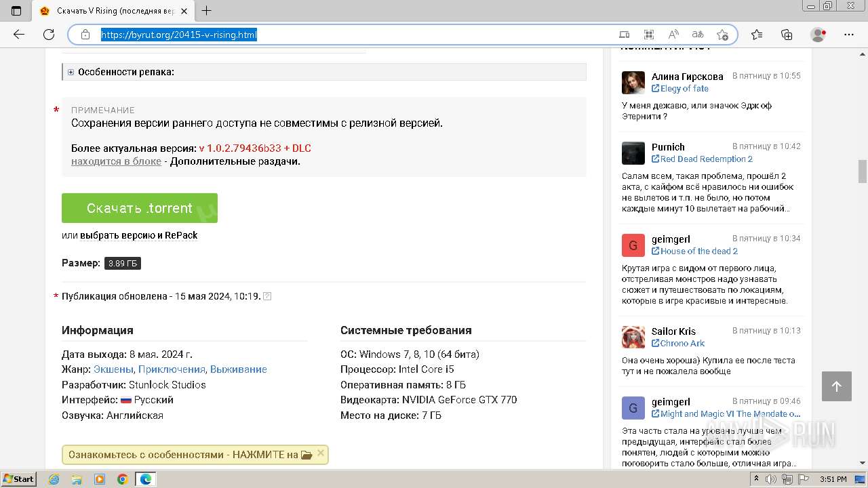Viewport: 868px width, 488px height.
Task: Click the Системные требования heading
Action: (x=406, y=331)
